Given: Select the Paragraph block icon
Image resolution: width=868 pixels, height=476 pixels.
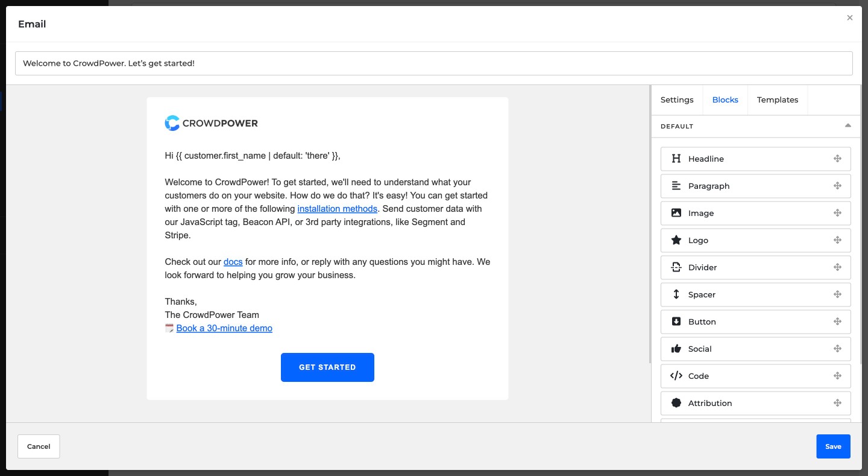Looking at the screenshot, I should (676, 186).
